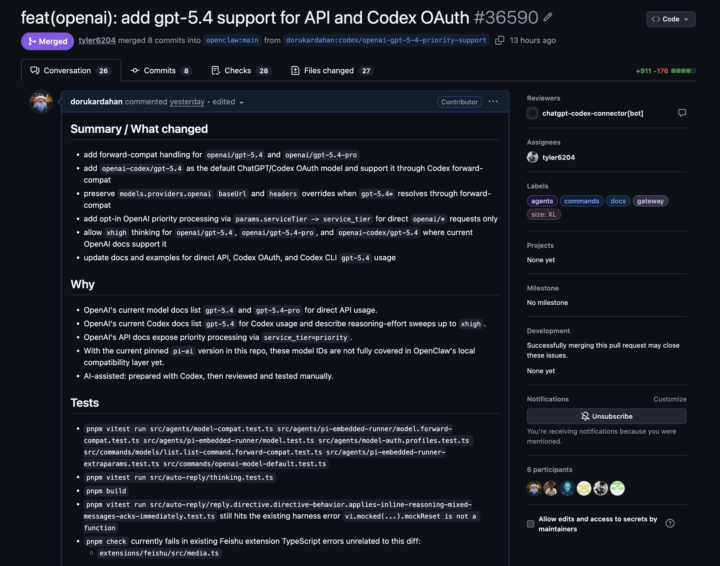720x566 pixels.
Task: Click the sixth green participant avatar
Action: [617, 488]
